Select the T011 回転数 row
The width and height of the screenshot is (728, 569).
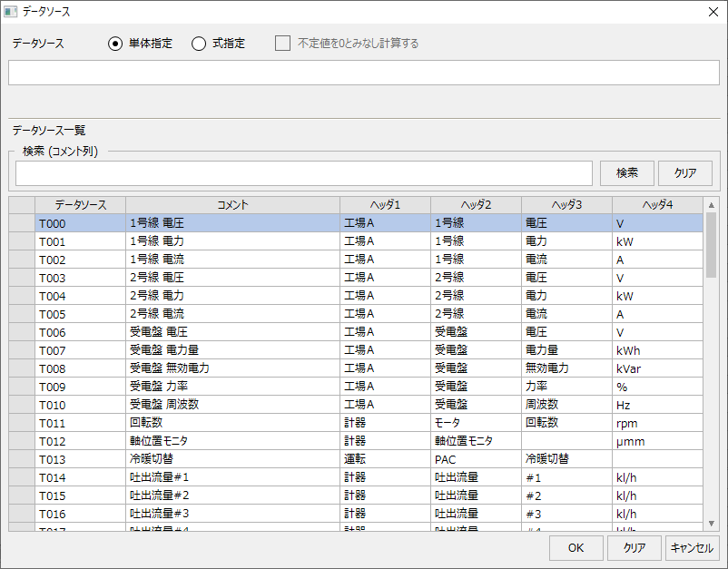232,423
